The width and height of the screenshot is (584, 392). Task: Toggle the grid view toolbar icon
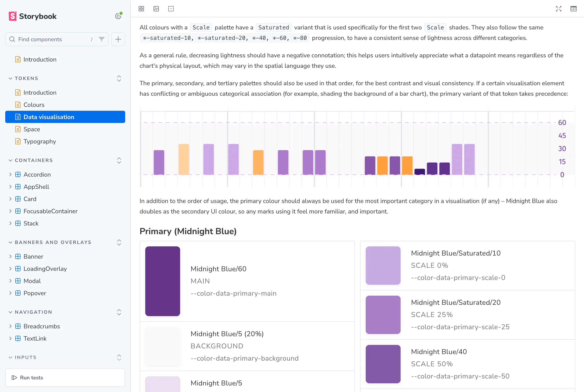click(141, 9)
